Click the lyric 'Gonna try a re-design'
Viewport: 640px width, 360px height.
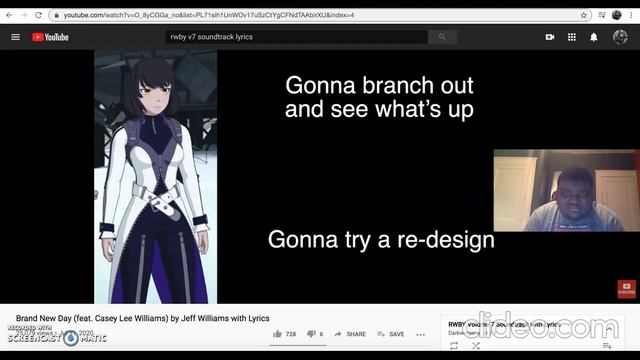[x=381, y=240]
